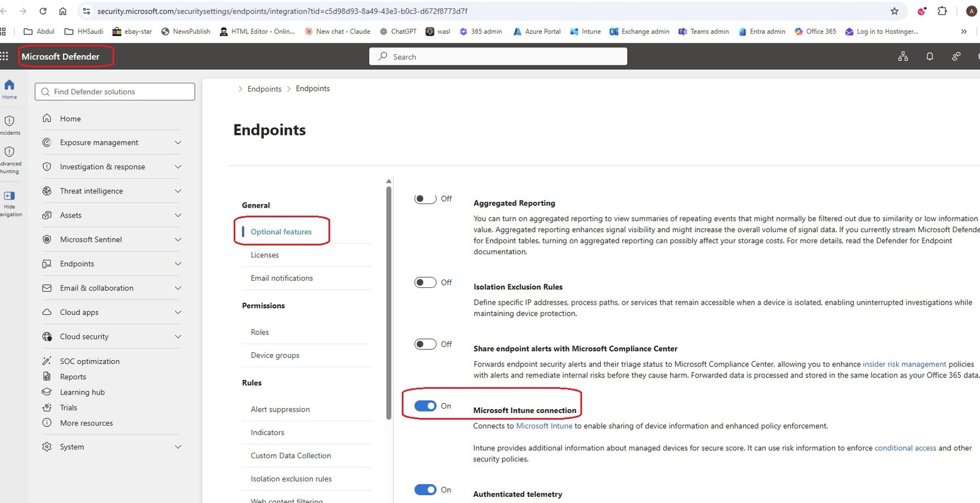Open Isolation exclusion rules settings item
The width and height of the screenshot is (980, 503).
click(291, 479)
